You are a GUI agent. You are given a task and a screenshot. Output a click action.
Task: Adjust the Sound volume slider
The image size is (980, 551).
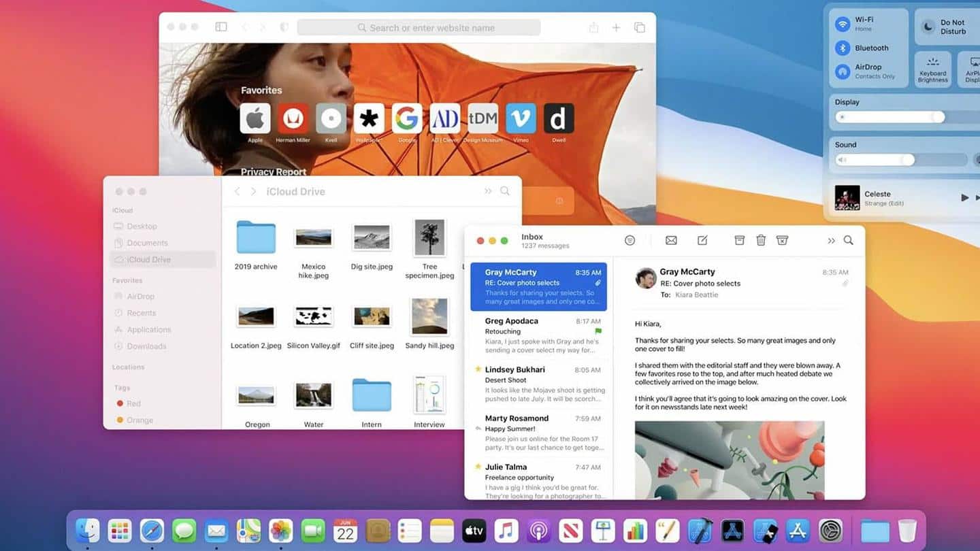tap(901, 160)
